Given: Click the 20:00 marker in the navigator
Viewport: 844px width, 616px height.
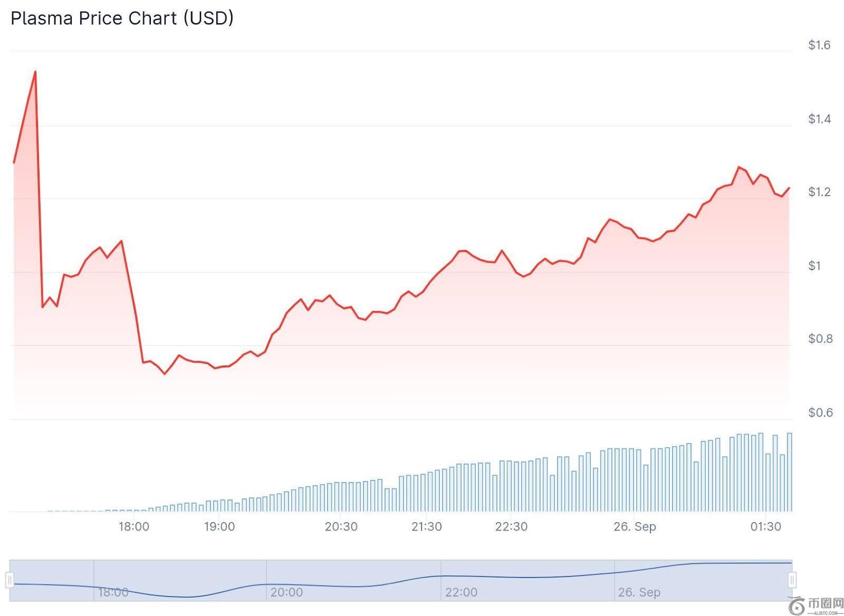Looking at the screenshot, I should tap(286, 592).
